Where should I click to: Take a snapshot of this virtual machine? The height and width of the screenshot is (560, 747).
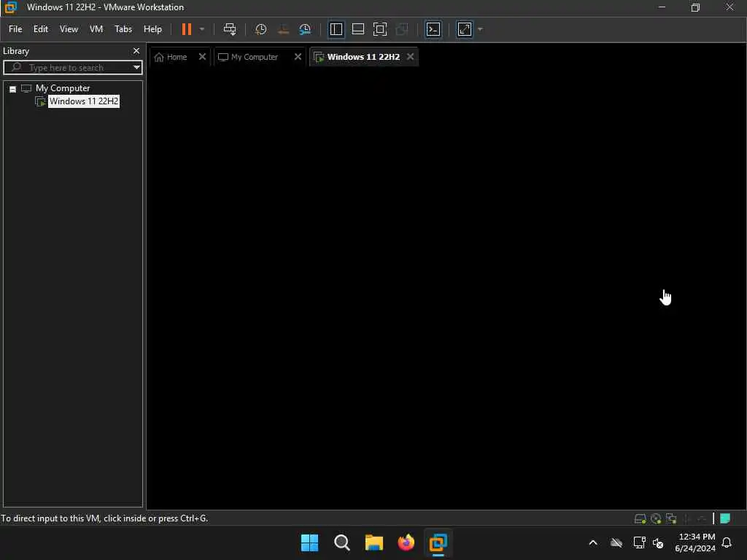260,29
